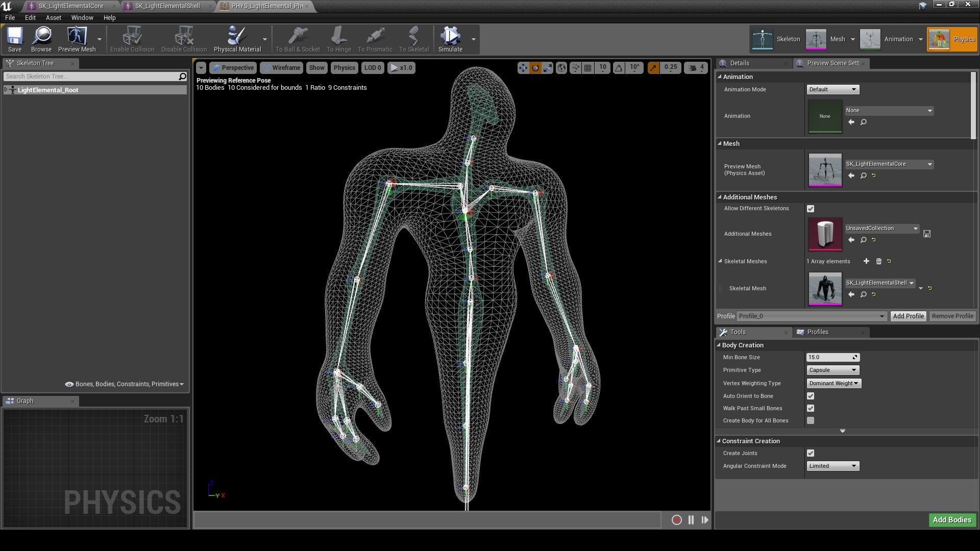The image size is (980, 551).
Task: Switch to the Profiles tab
Action: click(x=818, y=332)
